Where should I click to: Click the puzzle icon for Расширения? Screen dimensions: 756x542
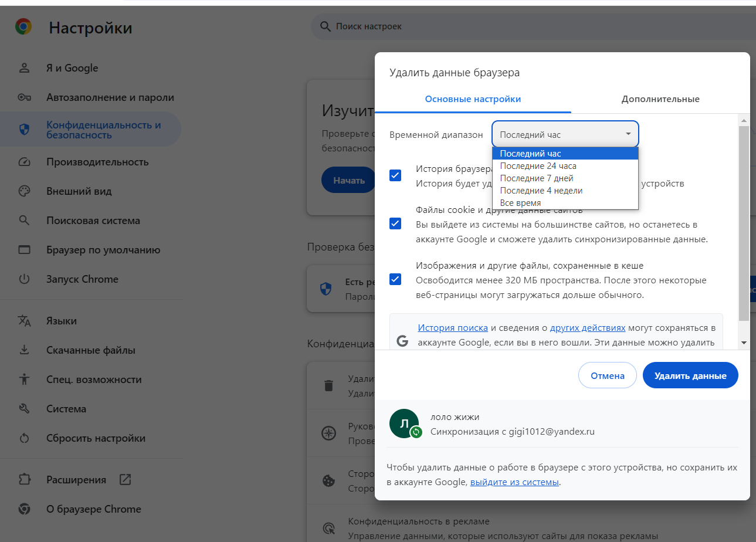pos(24,480)
